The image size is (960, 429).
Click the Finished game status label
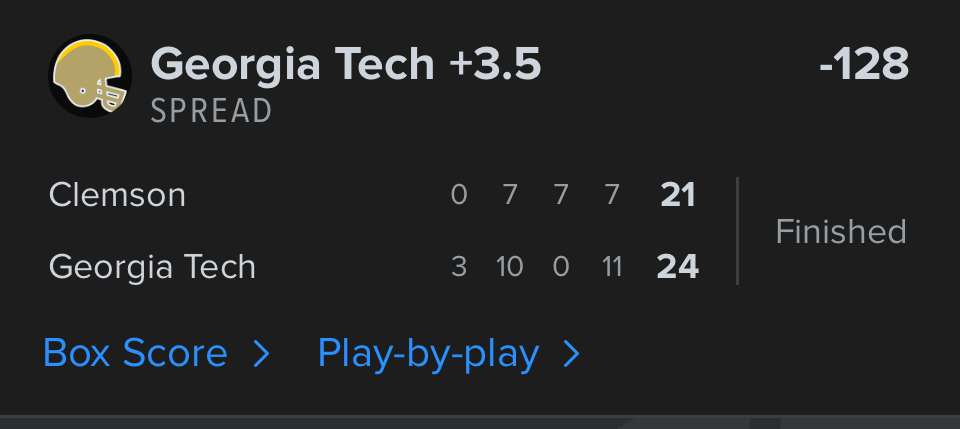pyautogui.click(x=840, y=231)
